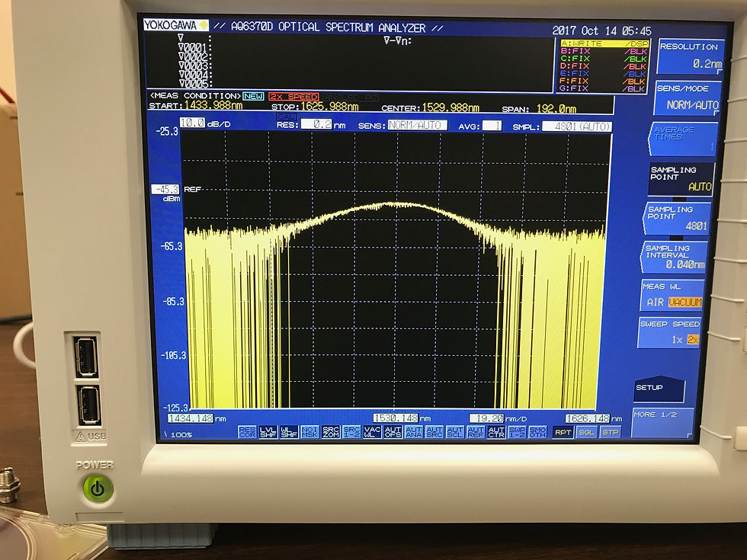Toggle the AUT ANA auto analysis icon
This screenshot has height=560, width=747.
[413, 432]
